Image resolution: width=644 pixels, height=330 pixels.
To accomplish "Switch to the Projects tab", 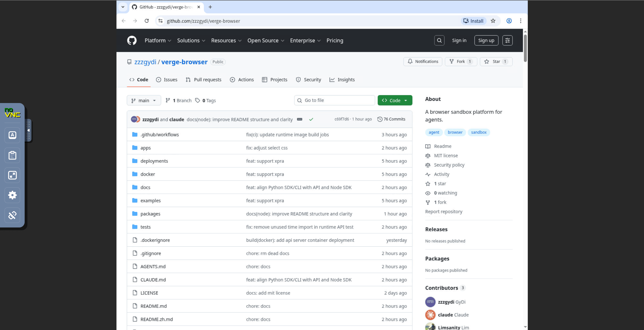I will tap(274, 80).
